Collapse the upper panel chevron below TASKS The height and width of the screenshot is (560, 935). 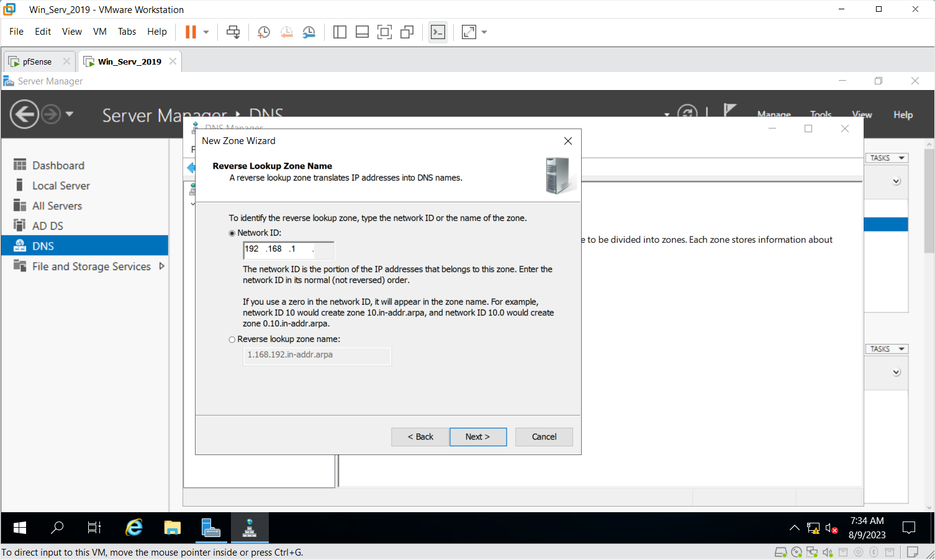click(897, 181)
